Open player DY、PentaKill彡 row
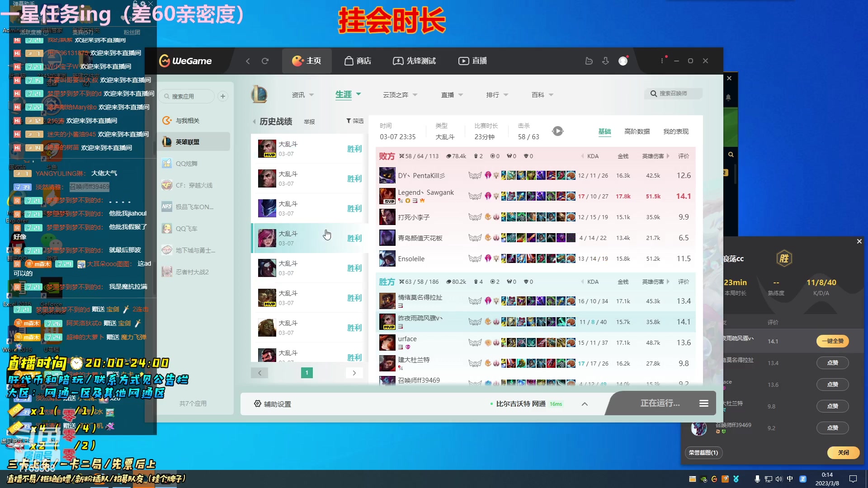The image size is (868, 488). point(535,175)
